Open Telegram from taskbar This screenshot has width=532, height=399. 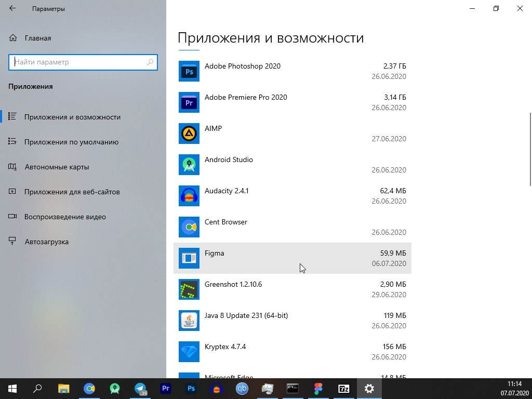coord(140,389)
